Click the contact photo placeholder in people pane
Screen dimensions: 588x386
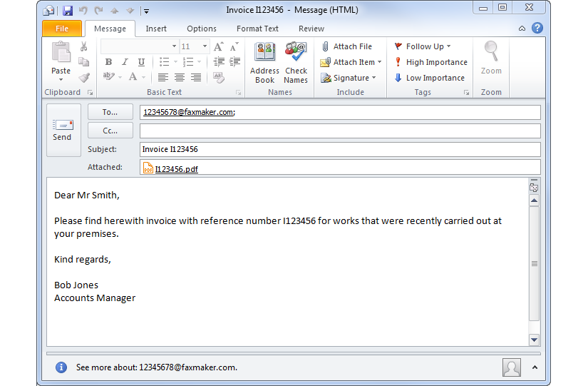point(512,367)
